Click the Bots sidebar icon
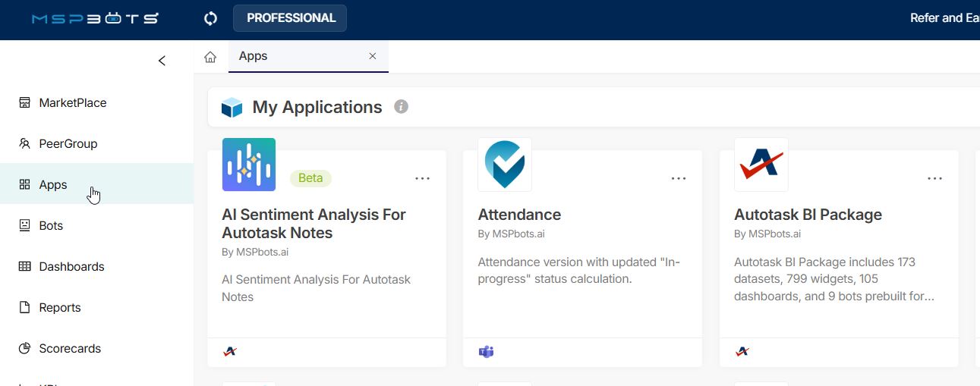 coord(24,225)
